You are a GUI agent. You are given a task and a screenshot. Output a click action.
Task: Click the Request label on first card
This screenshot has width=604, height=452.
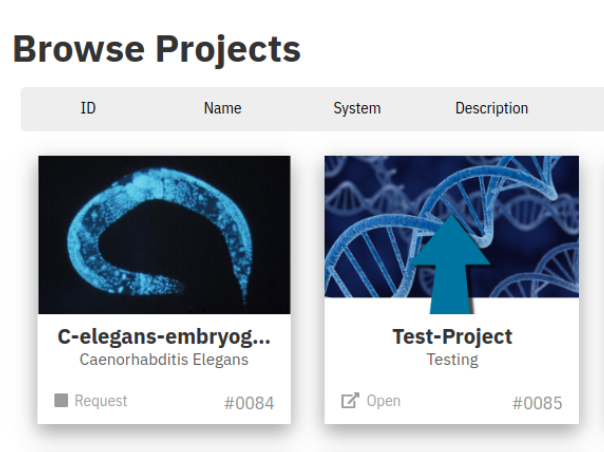(101, 401)
